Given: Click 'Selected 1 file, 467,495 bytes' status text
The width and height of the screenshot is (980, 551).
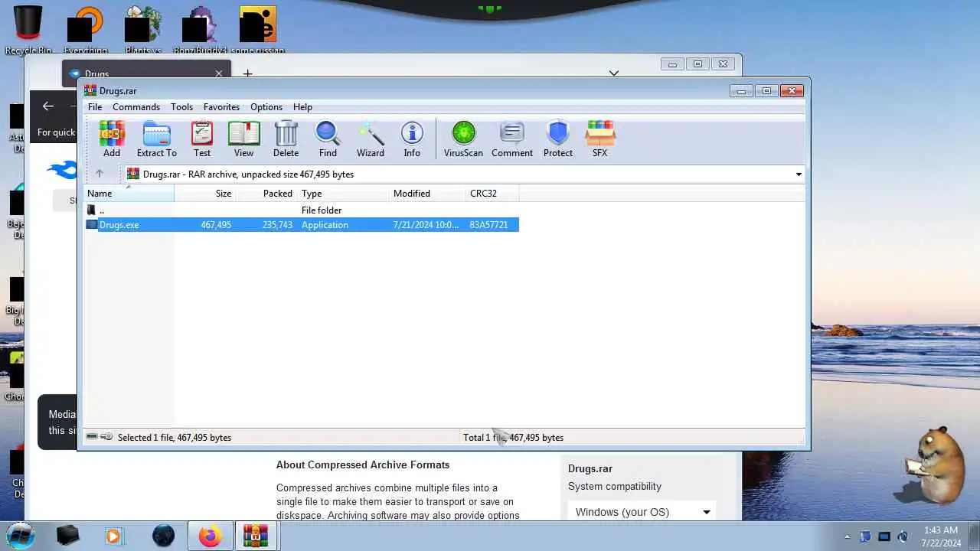Looking at the screenshot, I should 175,438.
